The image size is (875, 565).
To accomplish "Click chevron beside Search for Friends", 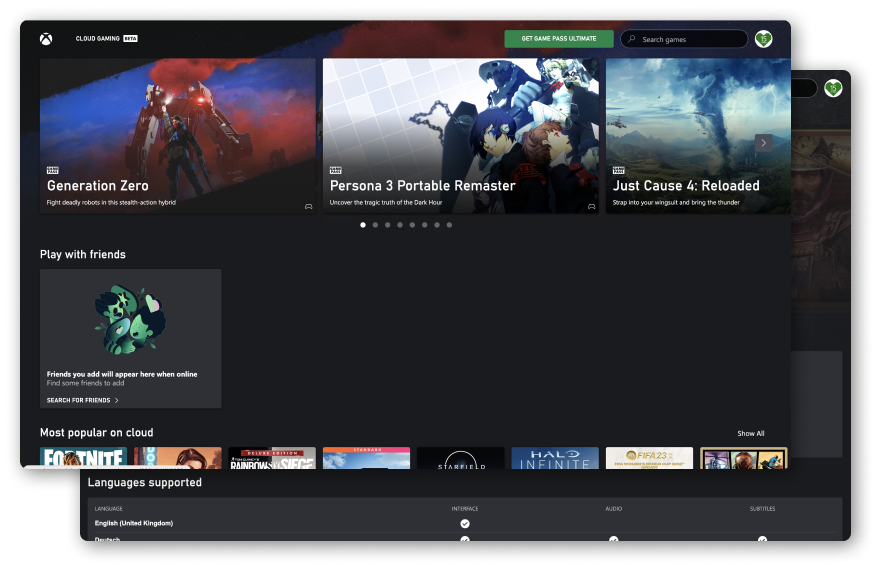I will [x=117, y=400].
